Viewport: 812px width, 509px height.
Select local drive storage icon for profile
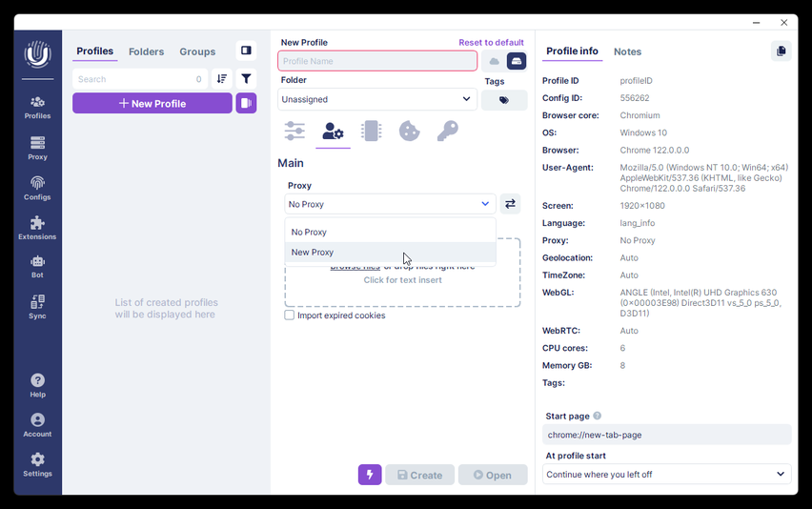pyautogui.click(x=517, y=61)
